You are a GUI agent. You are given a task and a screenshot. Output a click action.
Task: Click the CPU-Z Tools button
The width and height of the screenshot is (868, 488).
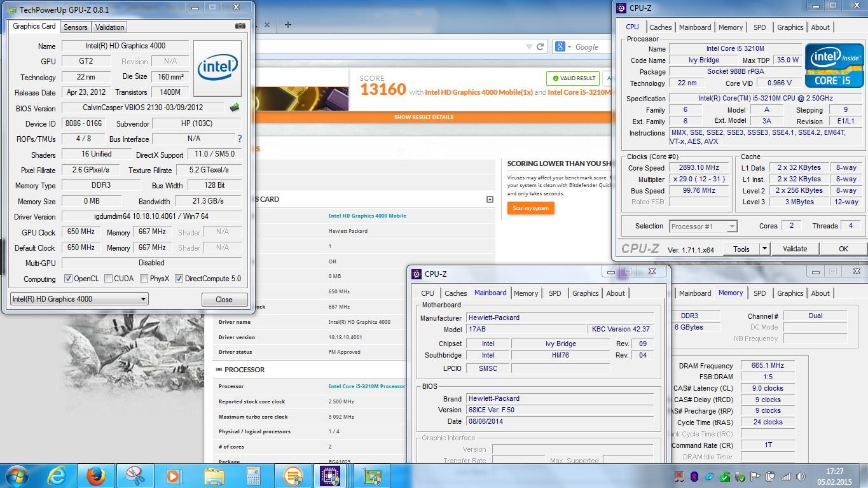(x=741, y=249)
